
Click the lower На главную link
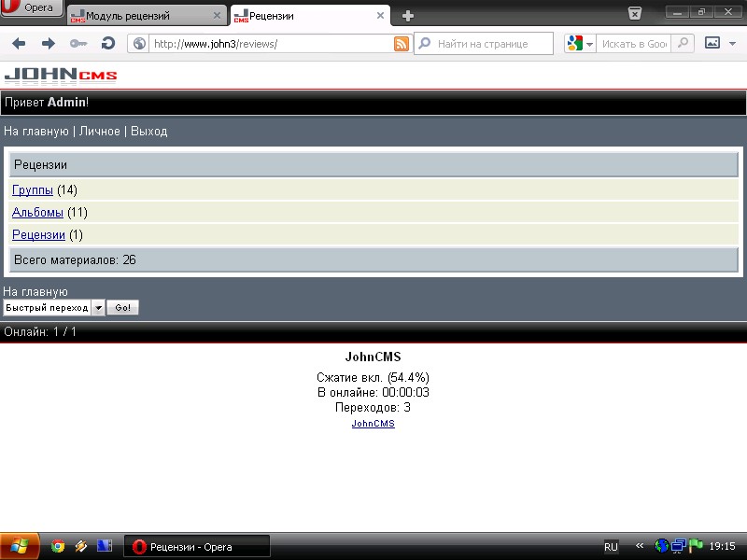pyautogui.click(x=35, y=291)
